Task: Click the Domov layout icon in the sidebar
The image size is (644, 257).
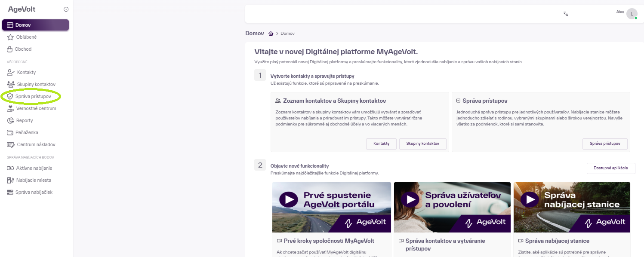Action: click(10, 25)
